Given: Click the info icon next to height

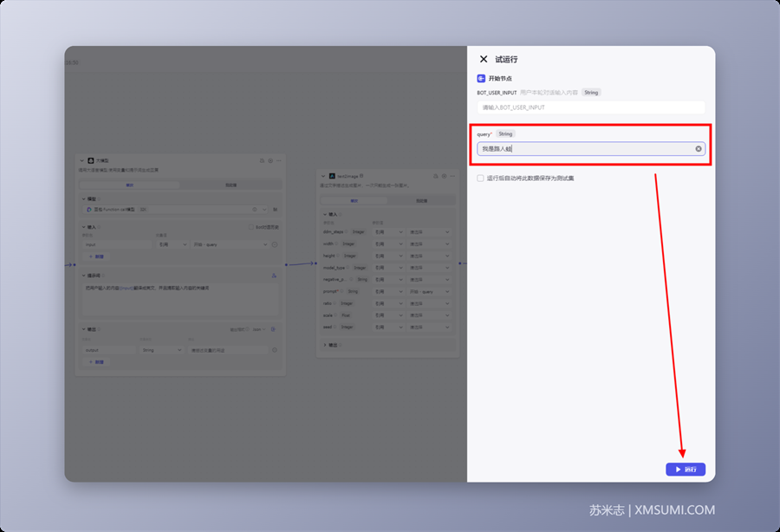Looking at the screenshot, I should (338, 256).
